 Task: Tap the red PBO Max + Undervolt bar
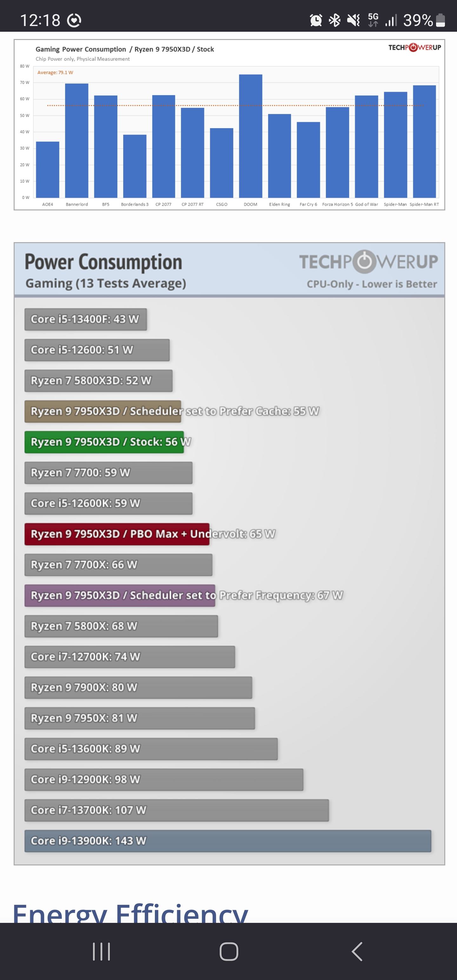117,534
